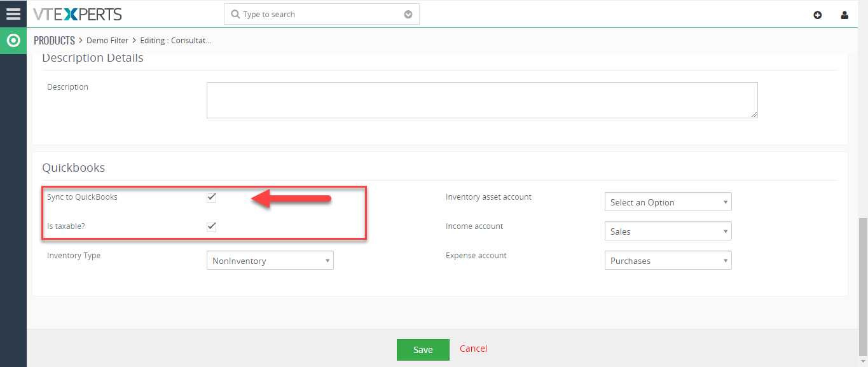868x367 pixels.
Task: Open the Inventory Type dropdown
Action: (x=270, y=261)
